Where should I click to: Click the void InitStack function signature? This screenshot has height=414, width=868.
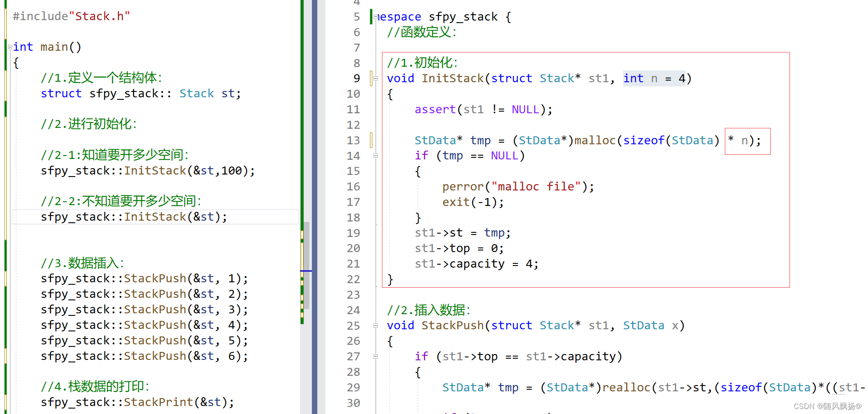coord(539,78)
